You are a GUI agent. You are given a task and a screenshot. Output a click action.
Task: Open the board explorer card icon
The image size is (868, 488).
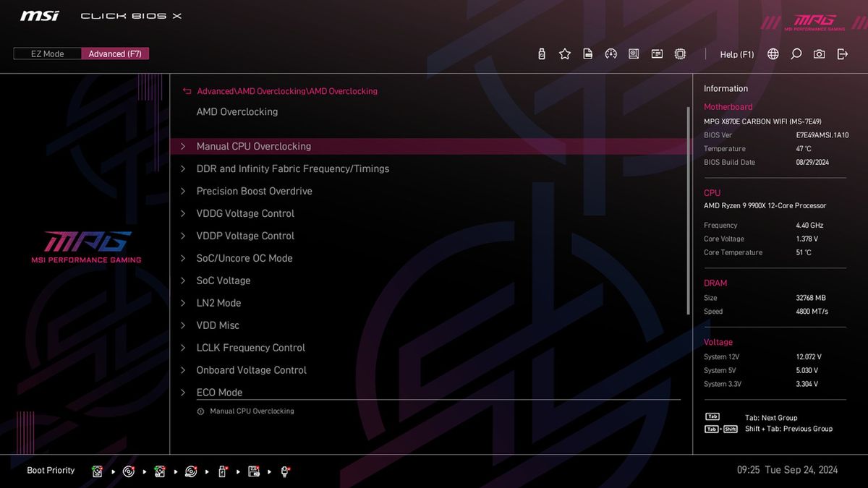click(657, 54)
